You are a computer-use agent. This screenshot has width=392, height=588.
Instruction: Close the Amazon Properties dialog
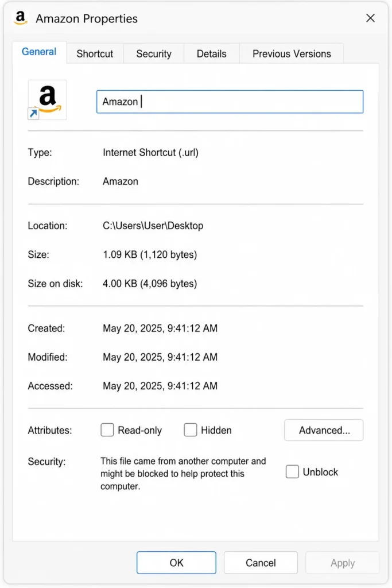[x=370, y=18]
